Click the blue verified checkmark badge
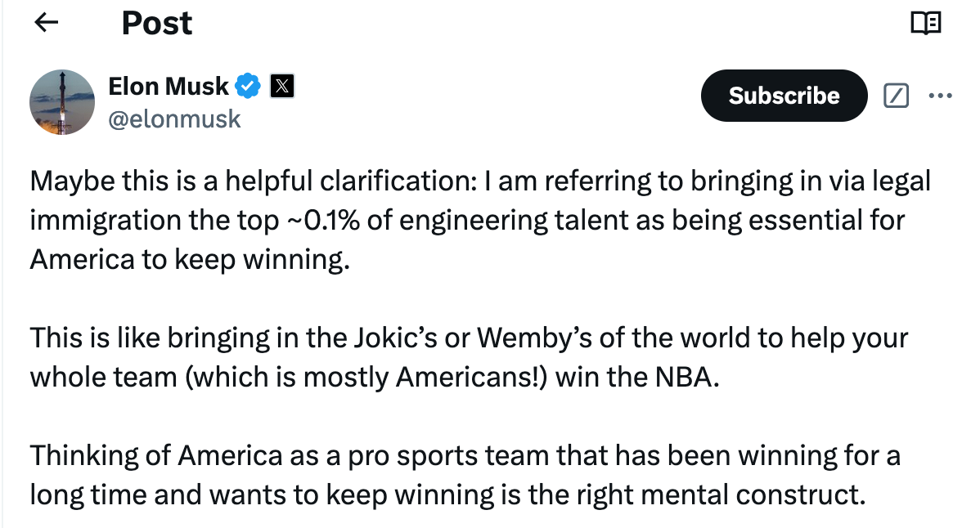The width and height of the screenshot is (980, 528). [248, 86]
